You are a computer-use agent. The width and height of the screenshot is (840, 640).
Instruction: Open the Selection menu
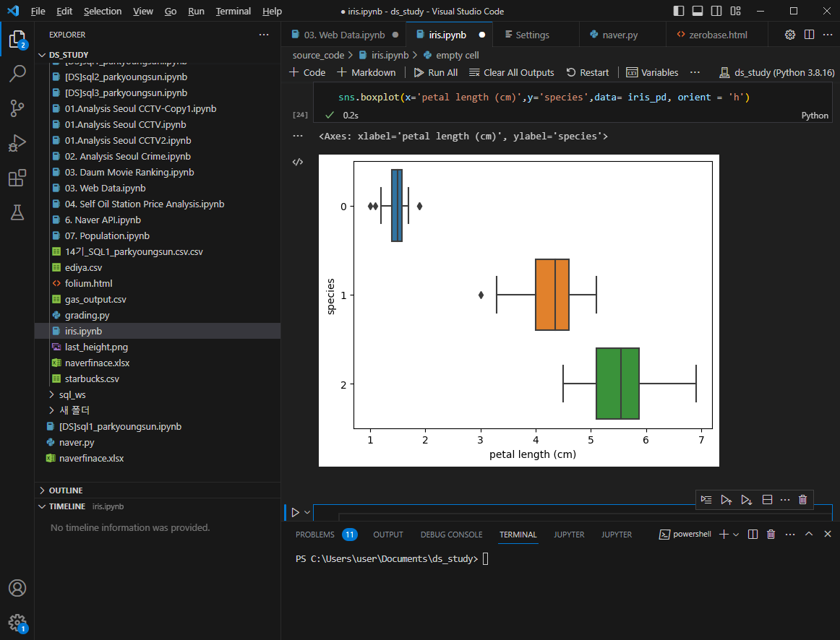(103, 12)
